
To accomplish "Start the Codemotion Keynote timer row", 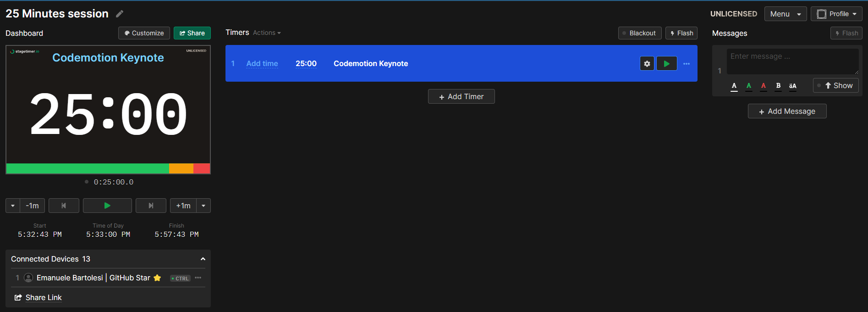I will click(666, 64).
